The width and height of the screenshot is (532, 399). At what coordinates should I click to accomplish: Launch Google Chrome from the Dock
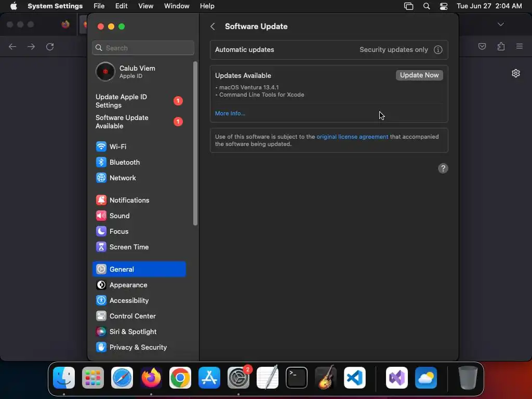(x=180, y=378)
